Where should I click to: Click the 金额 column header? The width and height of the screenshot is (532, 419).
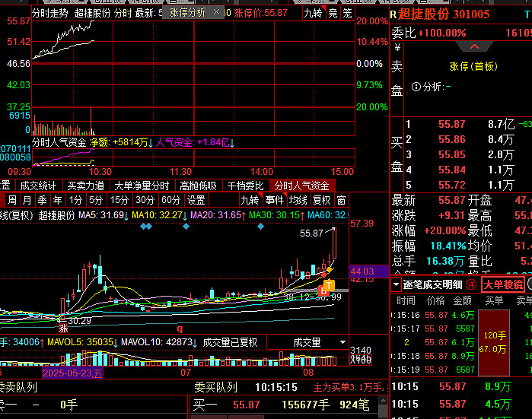(x=463, y=300)
